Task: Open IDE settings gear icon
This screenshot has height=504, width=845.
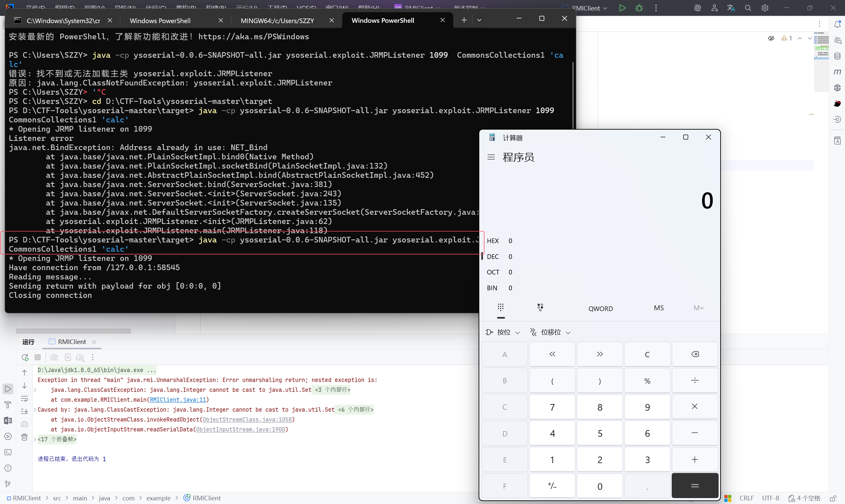Action: pyautogui.click(x=765, y=8)
